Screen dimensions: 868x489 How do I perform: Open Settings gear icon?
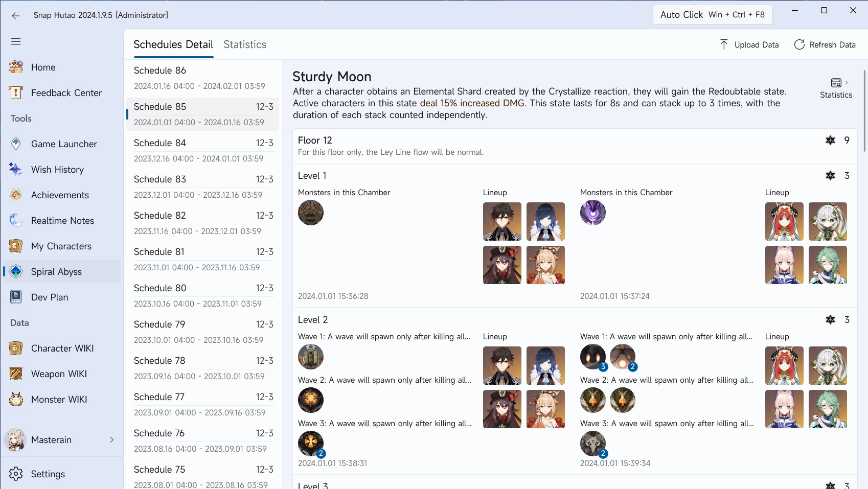click(16, 474)
